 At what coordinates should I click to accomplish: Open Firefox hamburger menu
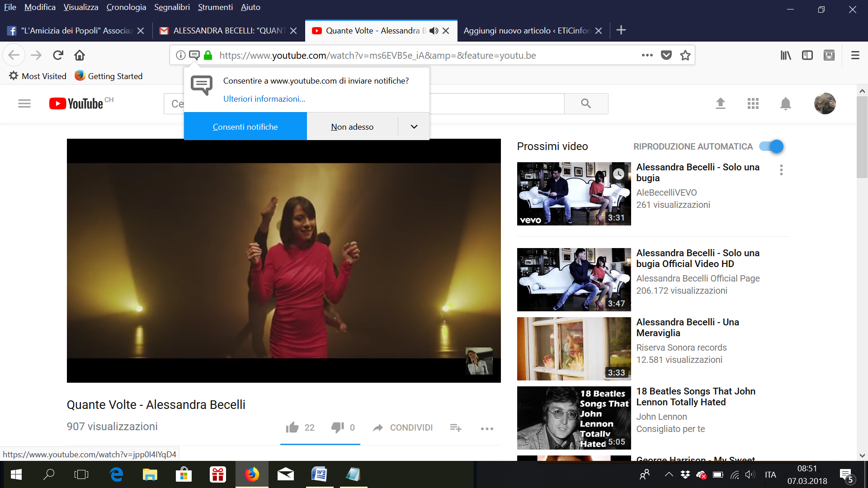pyautogui.click(x=855, y=55)
